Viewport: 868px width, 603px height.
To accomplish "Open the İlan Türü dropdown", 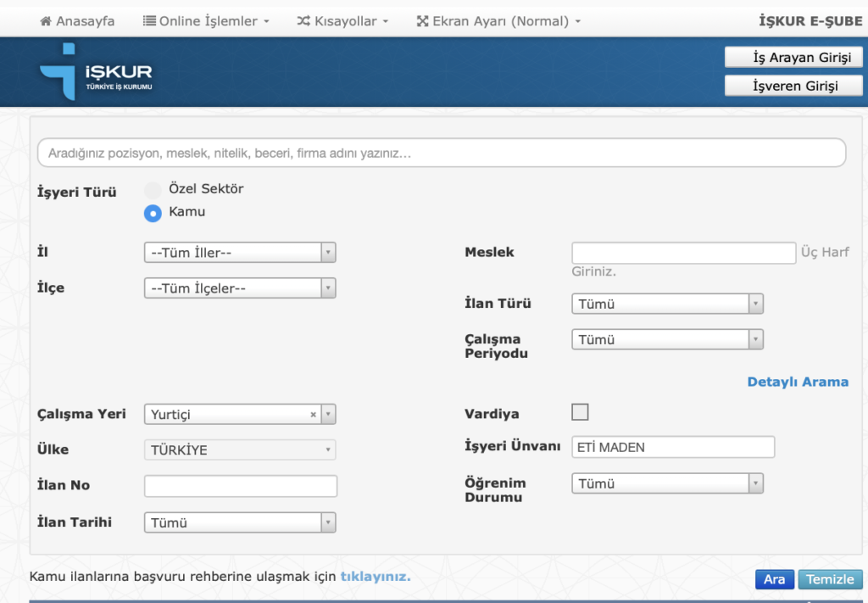I will click(668, 304).
